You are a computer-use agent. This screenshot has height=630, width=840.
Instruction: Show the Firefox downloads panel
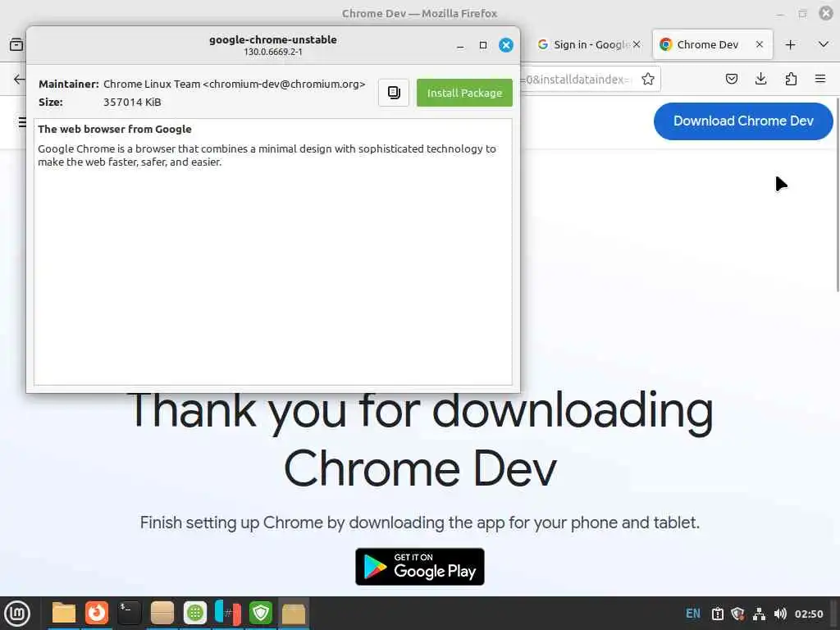click(760, 80)
